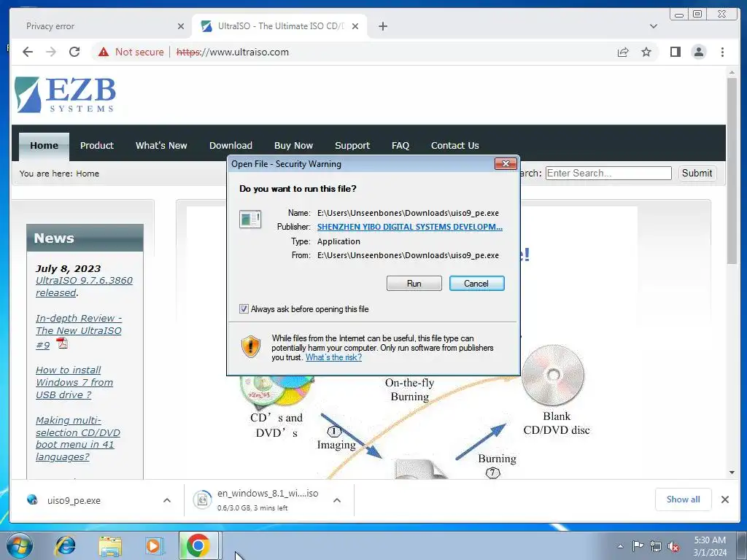Open Windows Media Player from taskbar
Viewport: 747px width, 560px height.
point(154,545)
